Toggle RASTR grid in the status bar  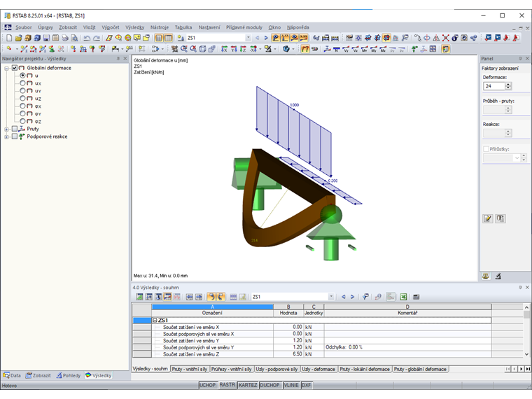pyautogui.click(x=227, y=386)
